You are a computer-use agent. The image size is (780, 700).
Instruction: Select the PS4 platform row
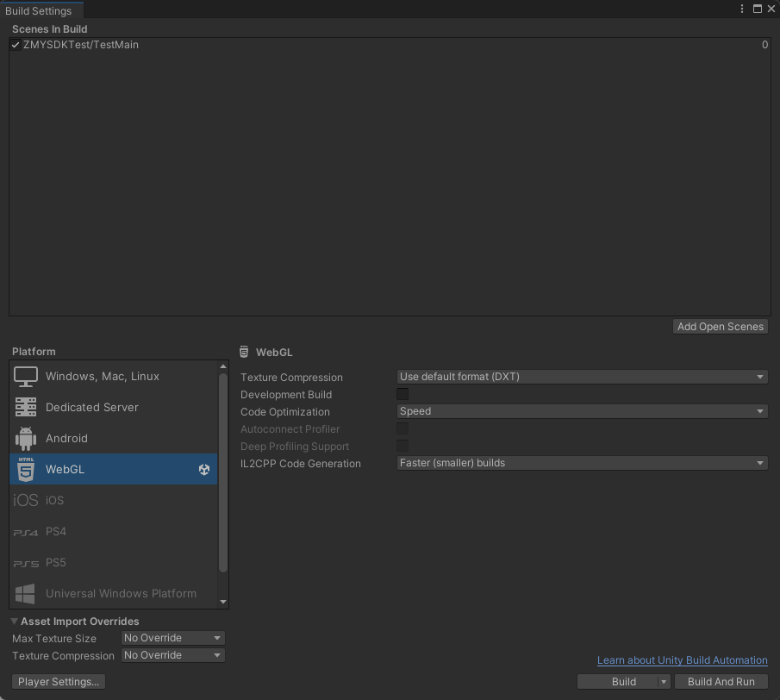pyautogui.click(x=114, y=531)
